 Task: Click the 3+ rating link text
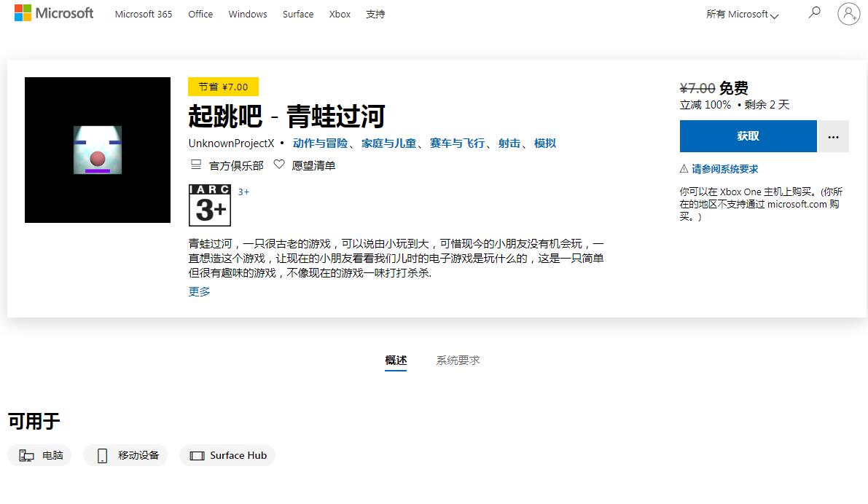click(243, 192)
